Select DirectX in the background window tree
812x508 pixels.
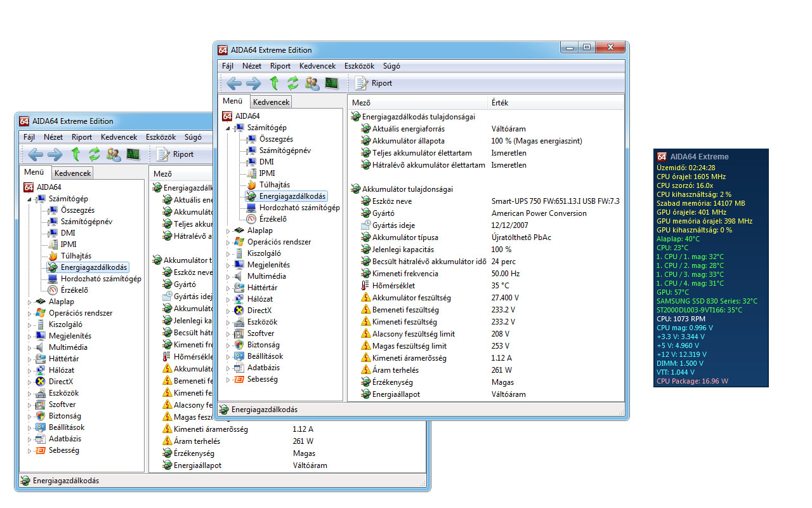[x=61, y=382]
